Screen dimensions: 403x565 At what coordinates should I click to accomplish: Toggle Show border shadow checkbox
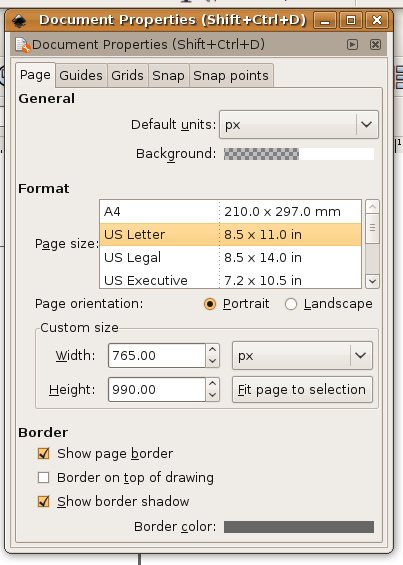44,501
